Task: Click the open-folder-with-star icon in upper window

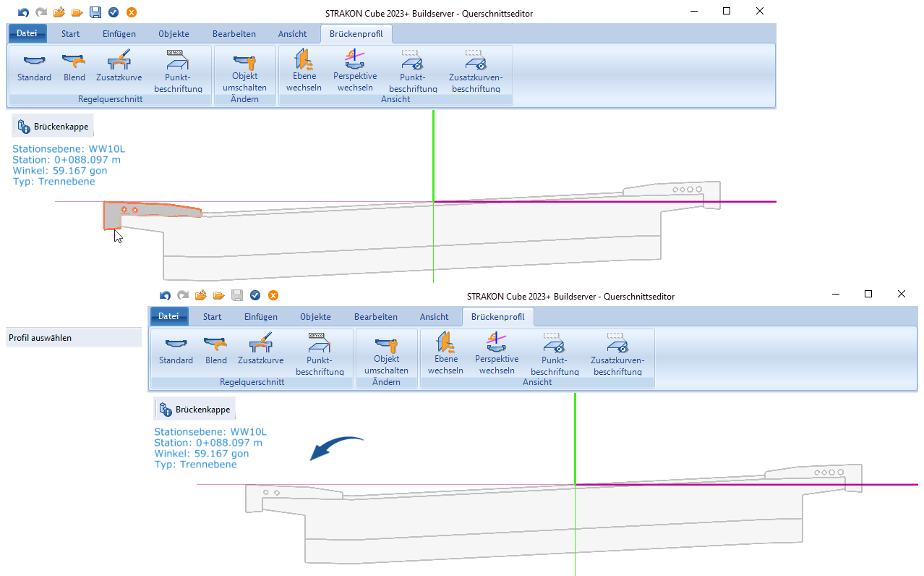Action: pyautogui.click(x=59, y=12)
